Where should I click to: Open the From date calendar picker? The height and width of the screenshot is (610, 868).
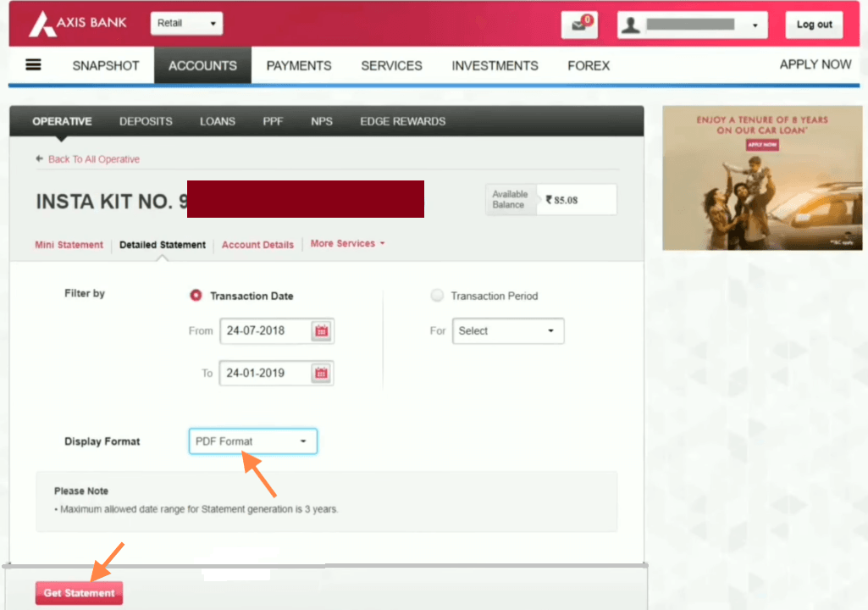click(x=321, y=330)
